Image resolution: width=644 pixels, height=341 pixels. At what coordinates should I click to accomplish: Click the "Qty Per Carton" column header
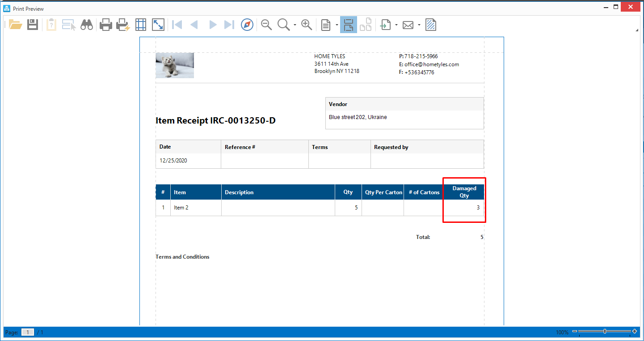[384, 192]
